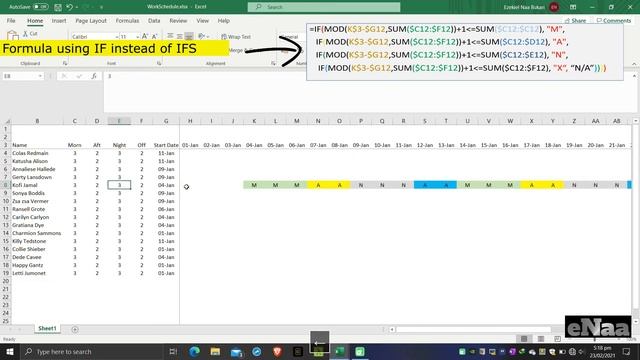Click Type here to search on the taskbar
This screenshot has height=360, width=640.
[91, 351]
